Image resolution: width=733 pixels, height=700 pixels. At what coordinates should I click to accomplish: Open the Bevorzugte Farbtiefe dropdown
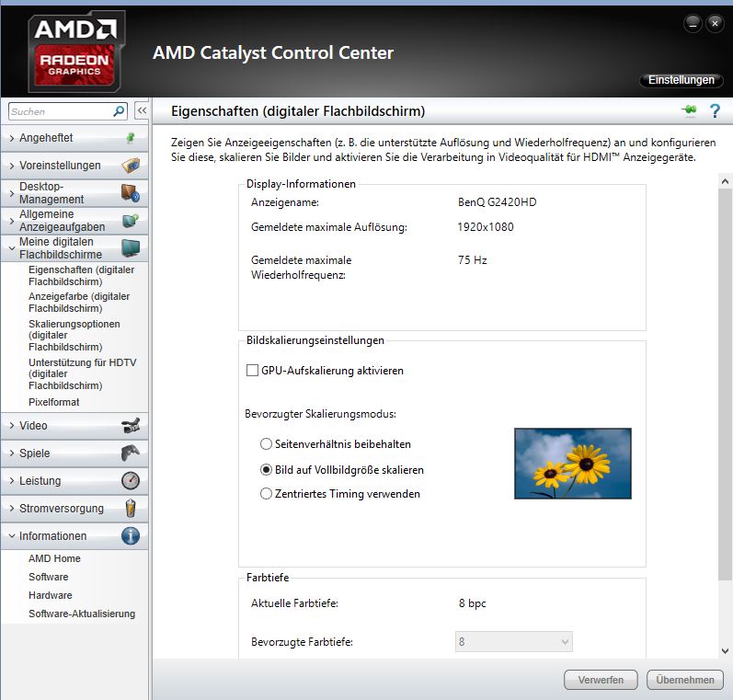click(514, 641)
